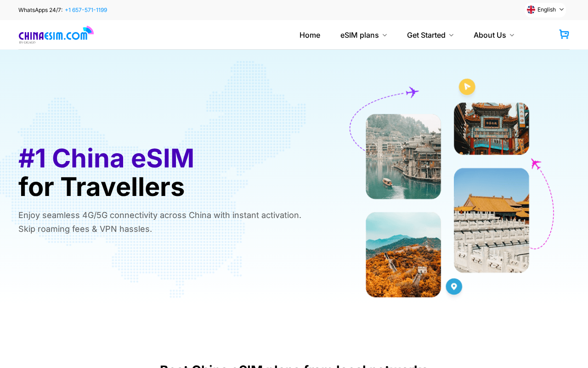Screen dimensions: 588x368
Task: Expand the English language dropdown
Action: tap(545, 10)
